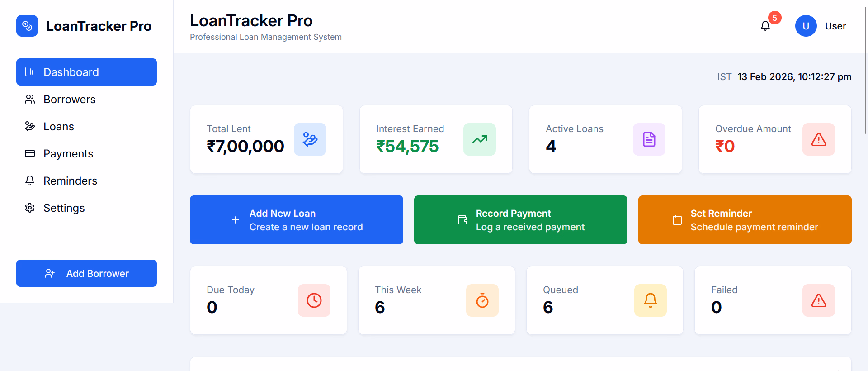Click the Due Today clock icon
The image size is (868, 371).
314,300
